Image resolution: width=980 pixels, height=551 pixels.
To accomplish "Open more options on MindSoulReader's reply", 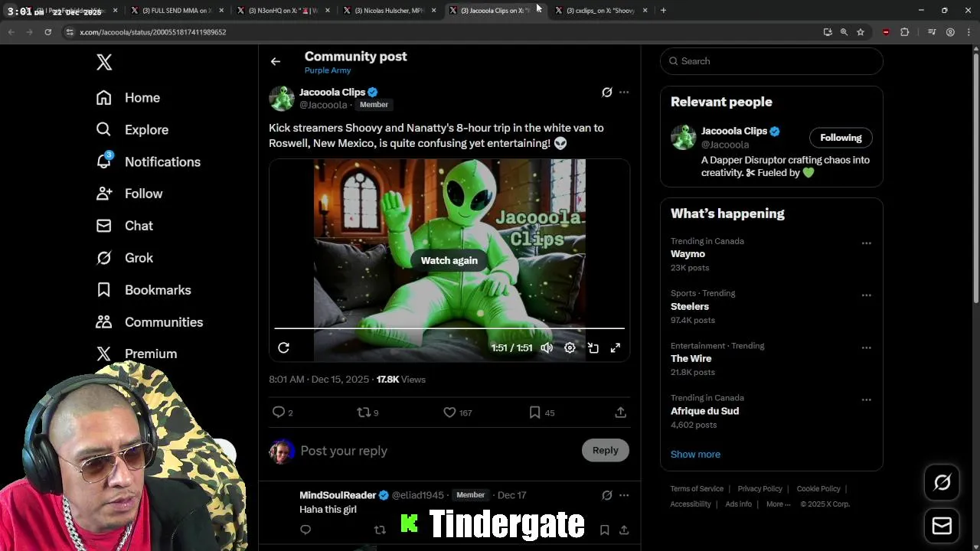I will coord(624,495).
